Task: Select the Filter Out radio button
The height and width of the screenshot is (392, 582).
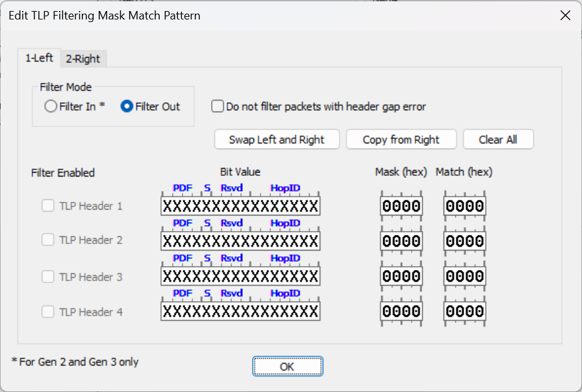Action: point(127,106)
